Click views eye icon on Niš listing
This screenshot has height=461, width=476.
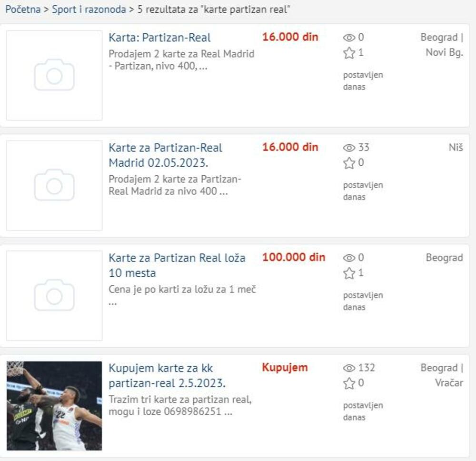(349, 148)
